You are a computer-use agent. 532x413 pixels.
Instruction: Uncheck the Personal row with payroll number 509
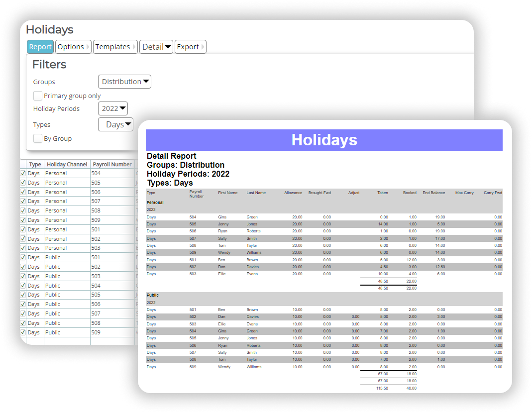22,220
